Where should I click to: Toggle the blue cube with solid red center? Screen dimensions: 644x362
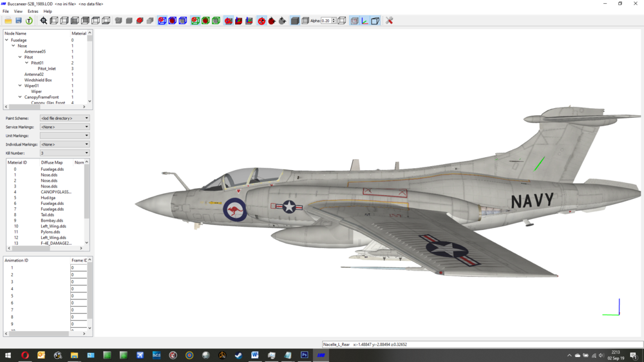(x=173, y=21)
